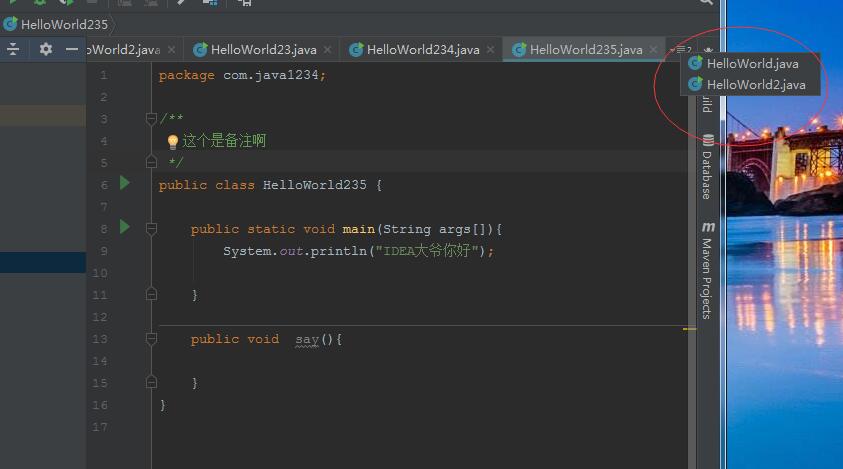The width and height of the screenshot is (843, 469).
Task: Run main method using gutter arrow
Action: coord(125,227)
